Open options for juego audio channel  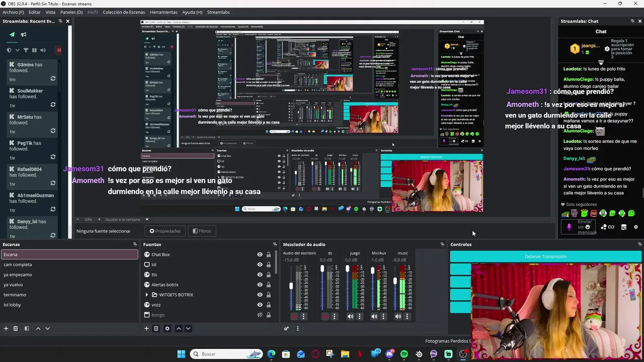[x=359, y=316]
